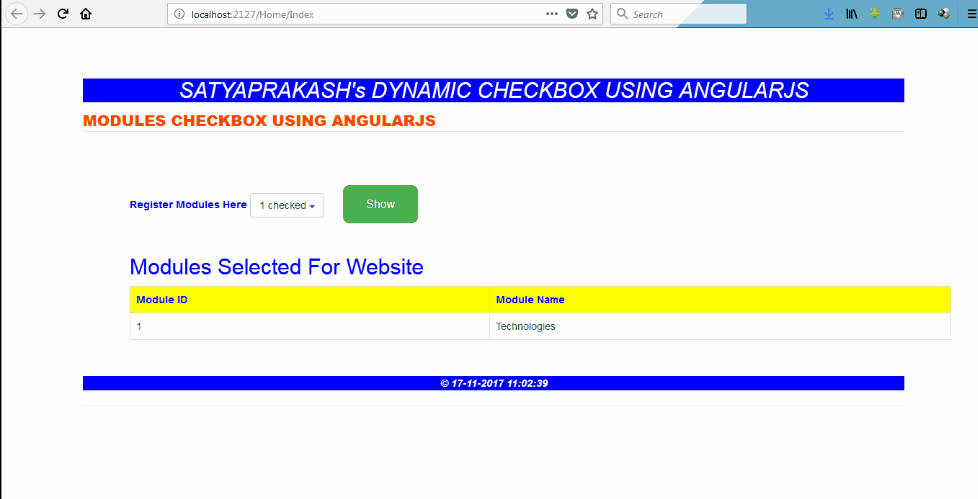Toggle the browser sidebar view

[921, 14]
